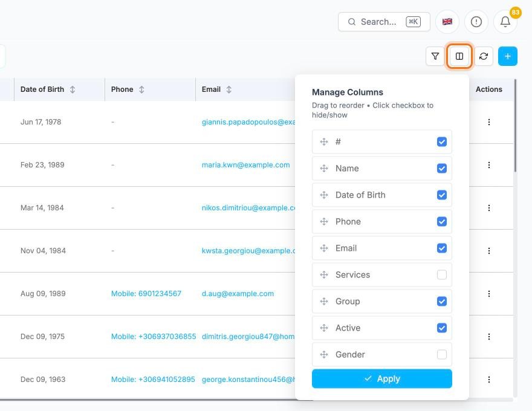Enable the Gender column checkbox
532x411 pixels.
coord(442,354)
